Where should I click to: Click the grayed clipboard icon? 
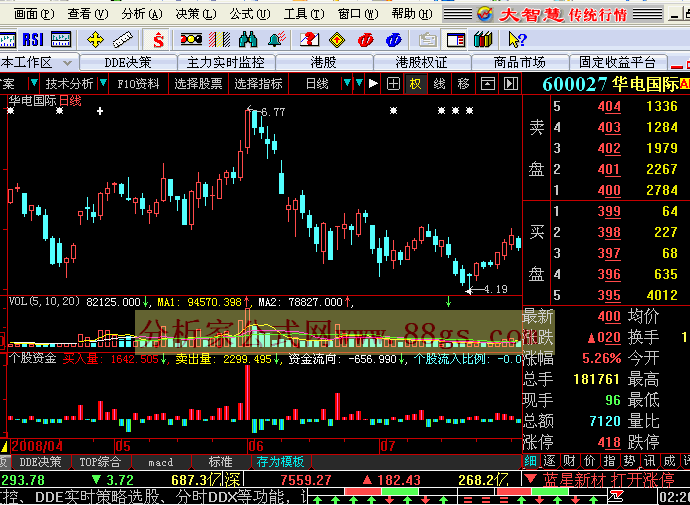point(427,40)
